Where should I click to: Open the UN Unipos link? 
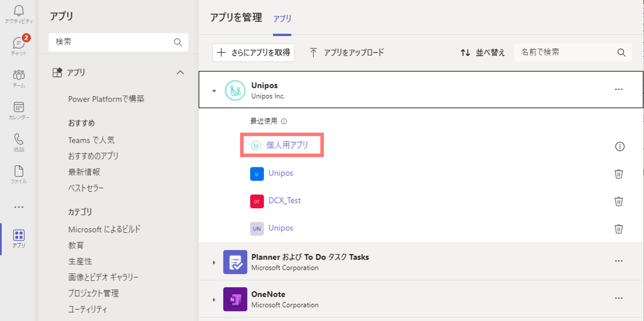[281, 228]
